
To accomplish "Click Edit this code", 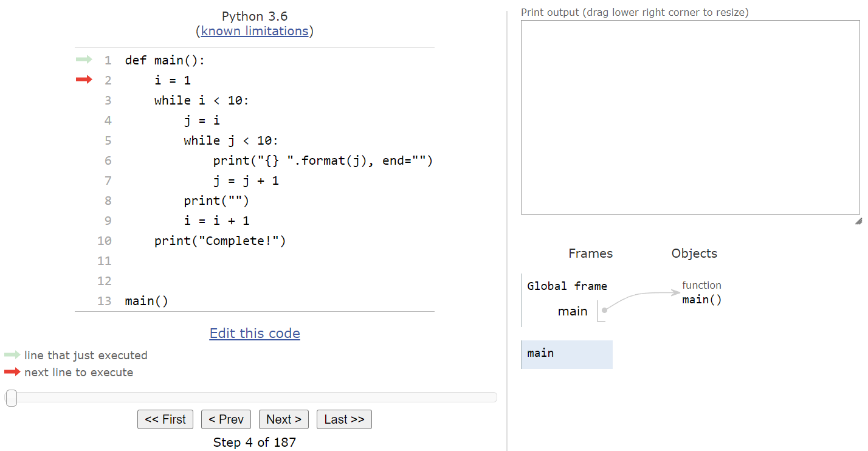I will tap(254, 333).
